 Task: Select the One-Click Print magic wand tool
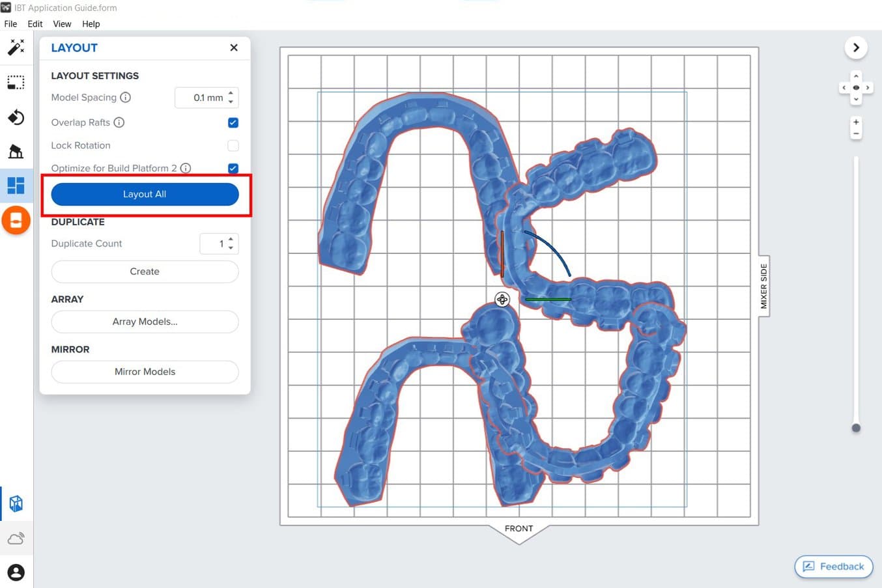point(16,47)
